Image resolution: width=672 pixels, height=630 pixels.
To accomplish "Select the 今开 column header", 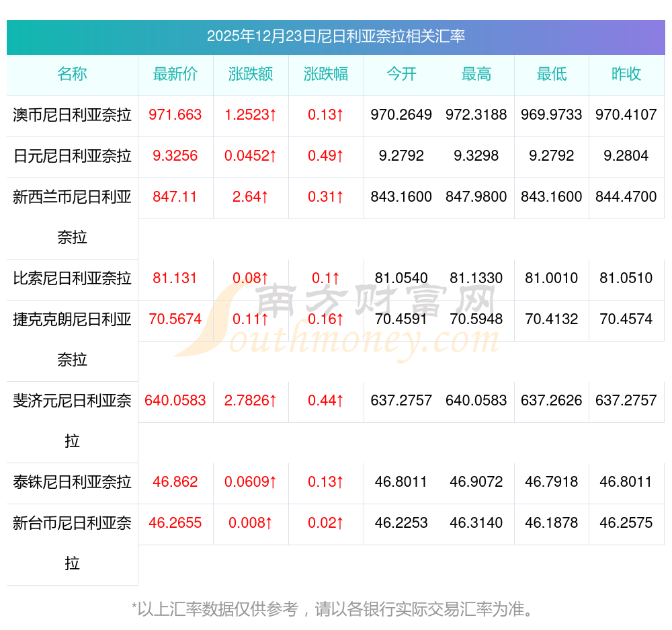I will tap(401, 74).
